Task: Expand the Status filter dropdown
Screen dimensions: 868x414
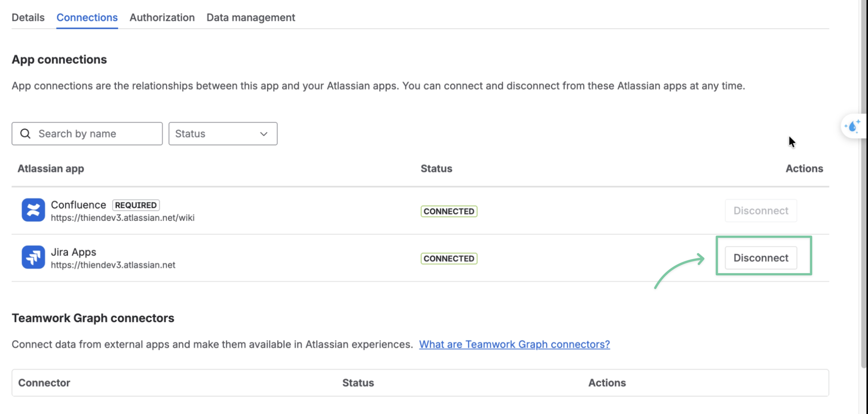Action: 223,134
